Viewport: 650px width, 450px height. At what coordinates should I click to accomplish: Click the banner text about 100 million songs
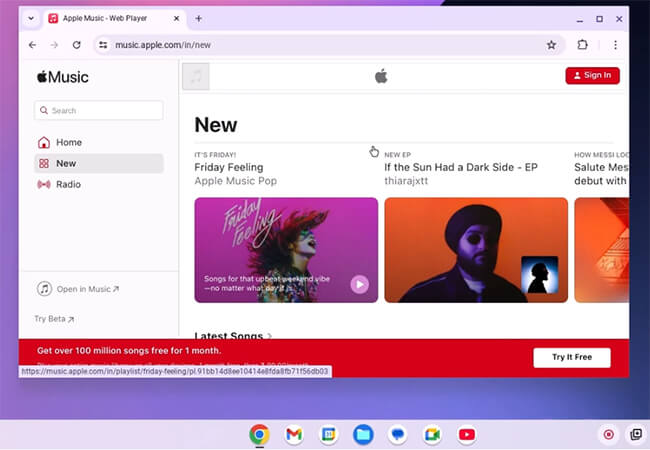(129, 351)
